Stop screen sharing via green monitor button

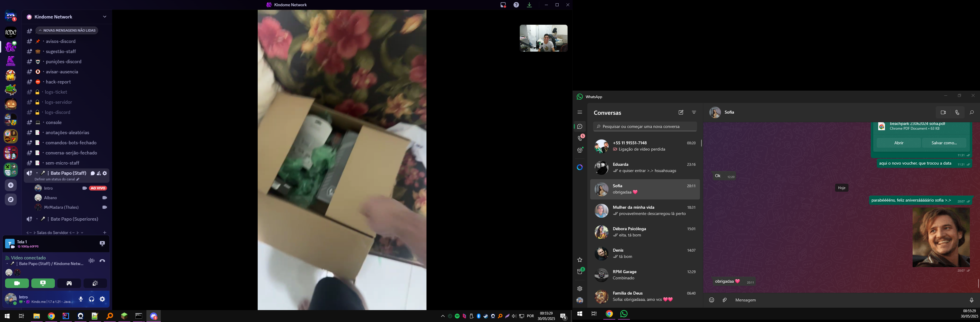(43, 283)
